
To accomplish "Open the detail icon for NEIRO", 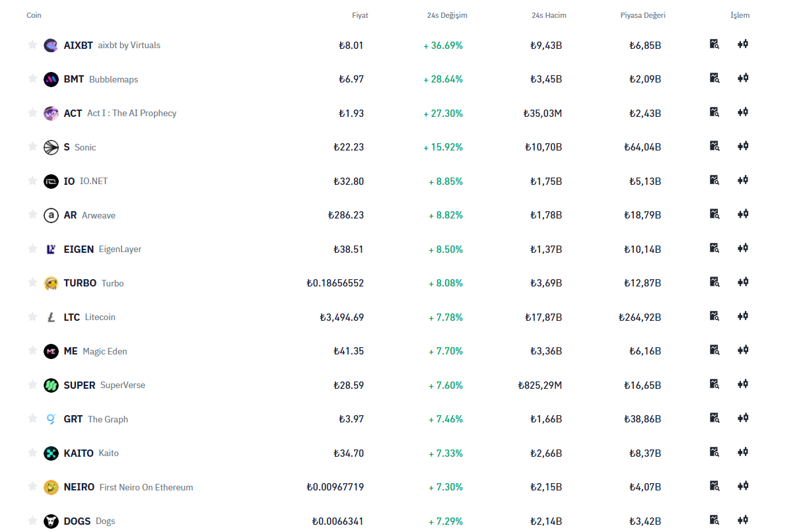I will click(714, 486).
